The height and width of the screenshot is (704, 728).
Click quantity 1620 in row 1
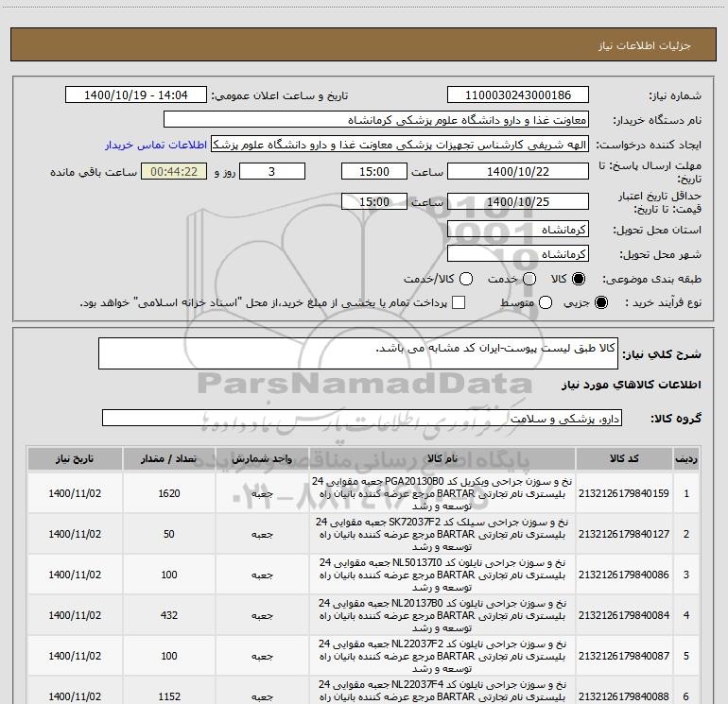[169, 493]
